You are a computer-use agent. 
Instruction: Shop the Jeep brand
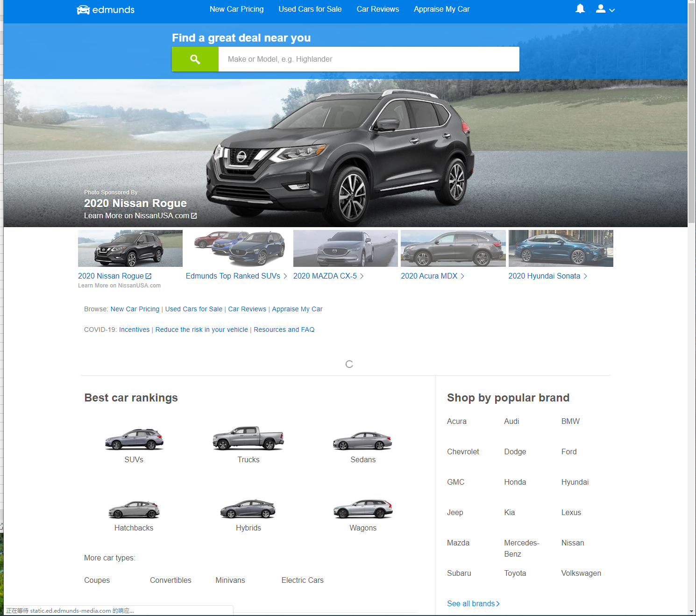(x=455, y=512)
